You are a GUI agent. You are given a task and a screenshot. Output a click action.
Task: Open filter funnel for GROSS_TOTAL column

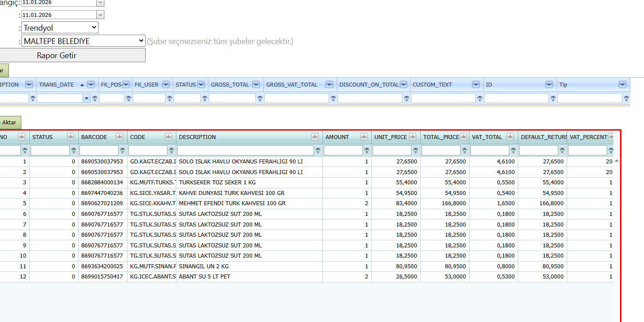260,99
